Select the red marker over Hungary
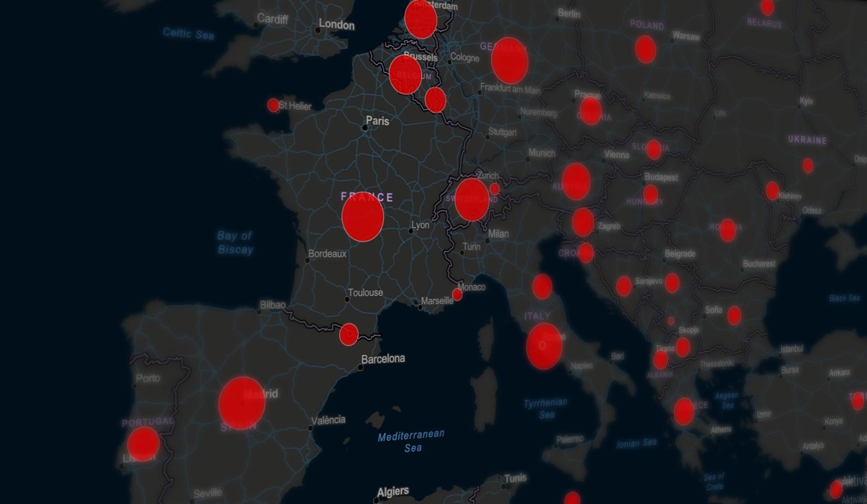This screenshot has height=504, width=867. [650, 194]
